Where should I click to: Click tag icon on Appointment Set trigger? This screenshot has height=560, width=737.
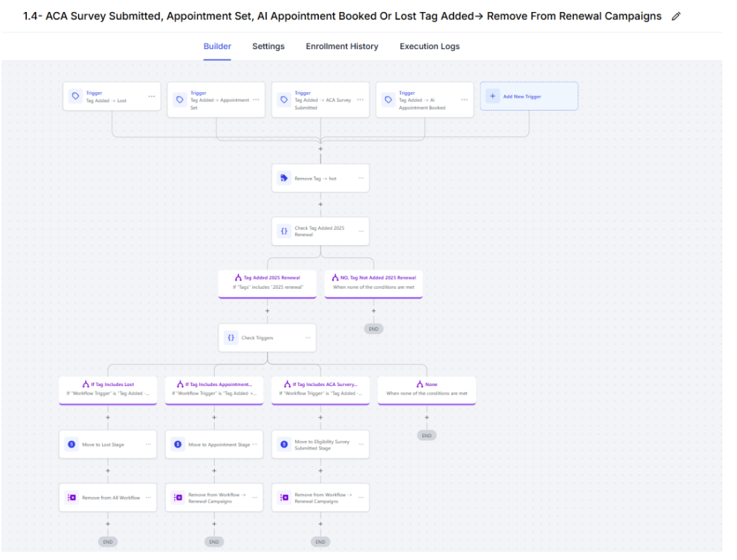pos(180,99)
